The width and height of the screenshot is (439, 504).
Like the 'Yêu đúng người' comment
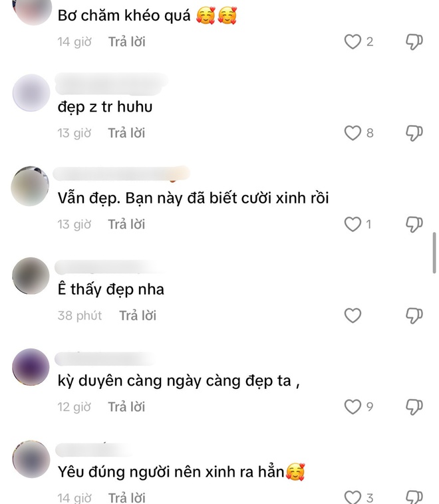tap(353, 497)
